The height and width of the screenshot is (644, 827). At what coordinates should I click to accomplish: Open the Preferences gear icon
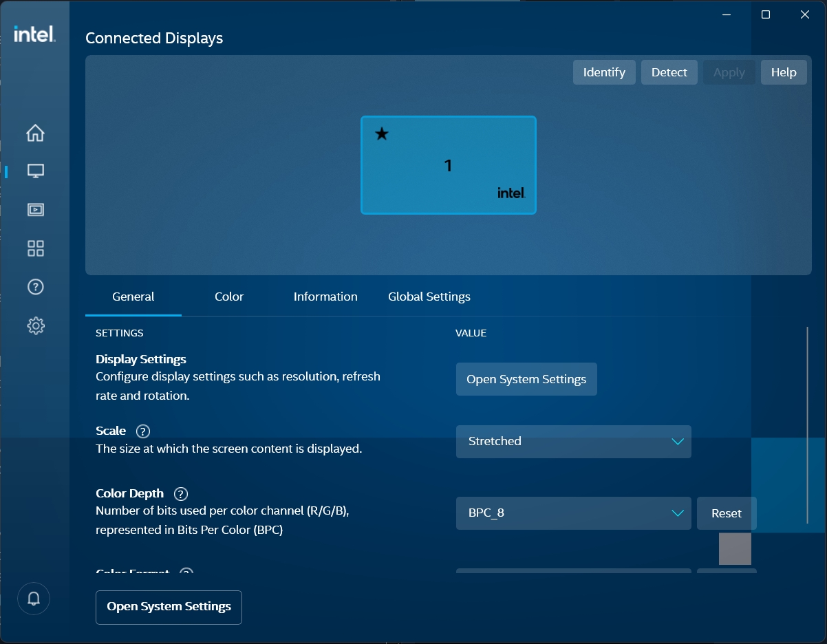pos(35,325)
